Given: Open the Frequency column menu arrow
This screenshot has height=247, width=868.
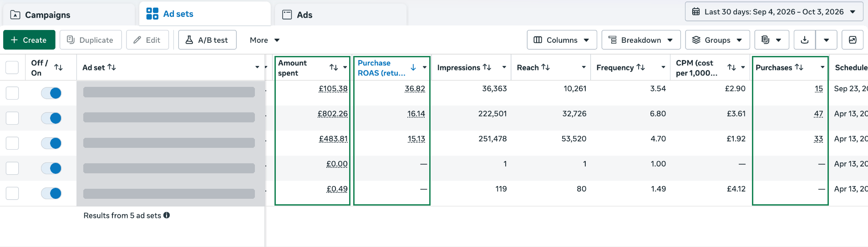Looking at the screenshot, I should click(663, 67).
